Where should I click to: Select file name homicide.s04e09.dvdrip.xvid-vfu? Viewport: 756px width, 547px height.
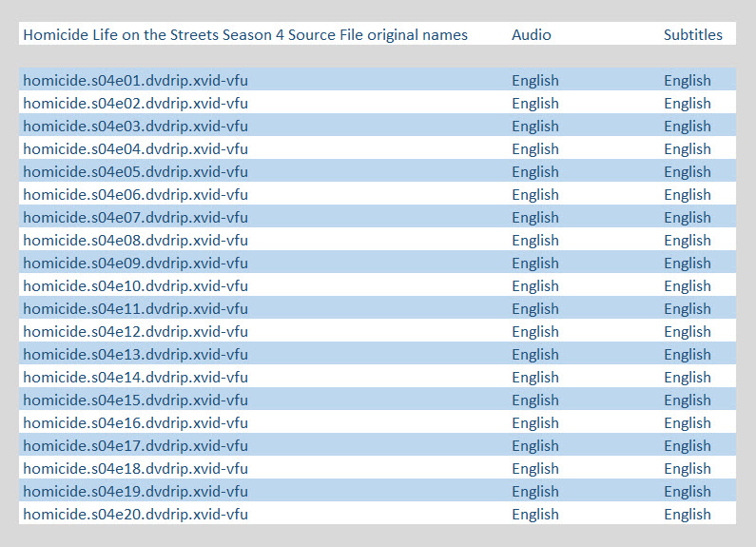(135, 263)
